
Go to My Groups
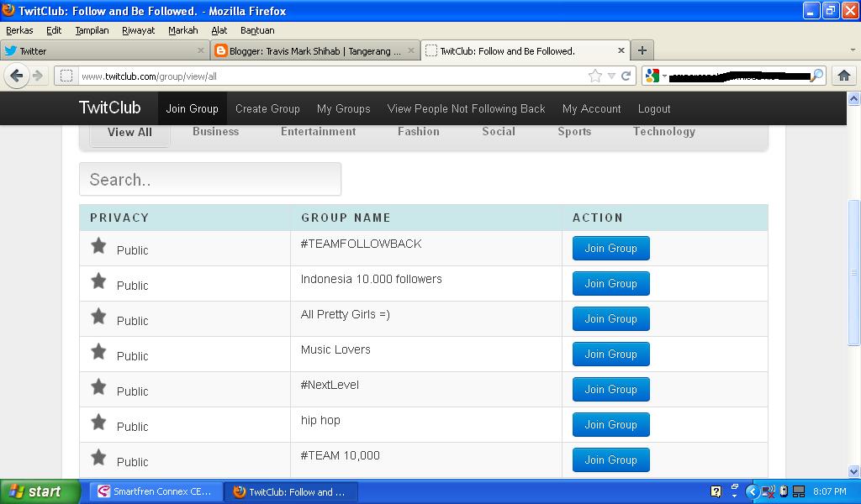(344, 108)
